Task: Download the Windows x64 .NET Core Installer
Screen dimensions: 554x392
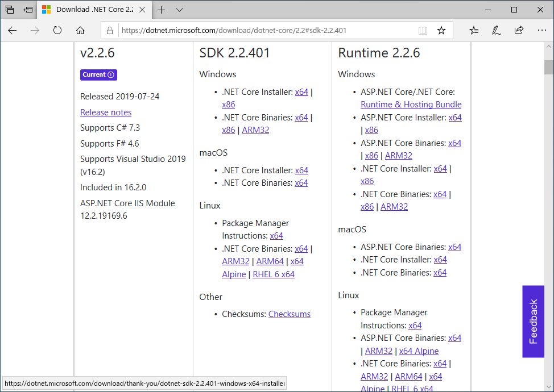Action: pyautogui.click(x=301, y=91)
